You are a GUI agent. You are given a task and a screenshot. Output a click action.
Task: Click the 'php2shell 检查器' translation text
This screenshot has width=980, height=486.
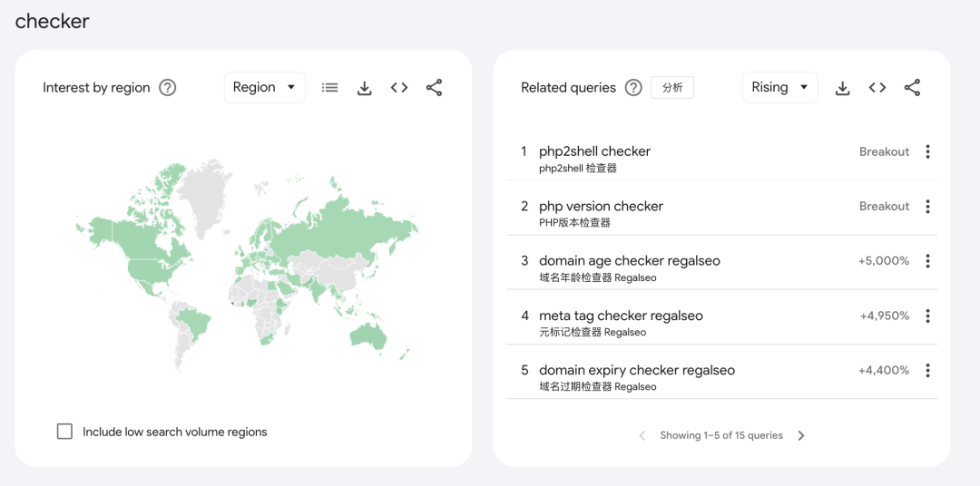pyautogui.click(x=577, y=168)
